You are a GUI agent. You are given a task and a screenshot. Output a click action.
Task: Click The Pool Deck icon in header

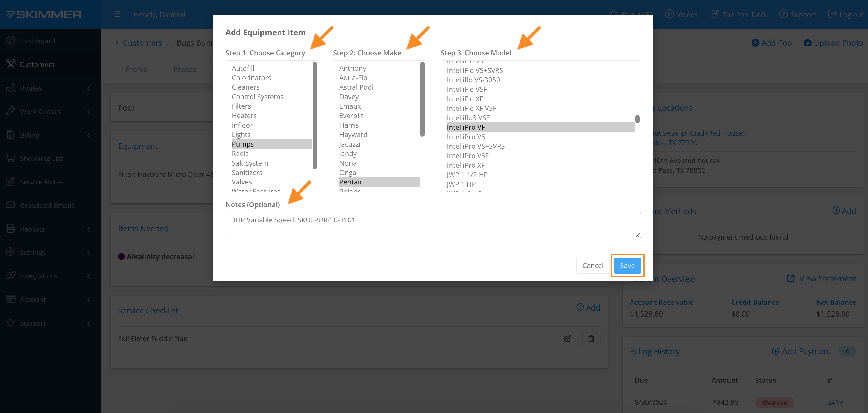(714, 14)
